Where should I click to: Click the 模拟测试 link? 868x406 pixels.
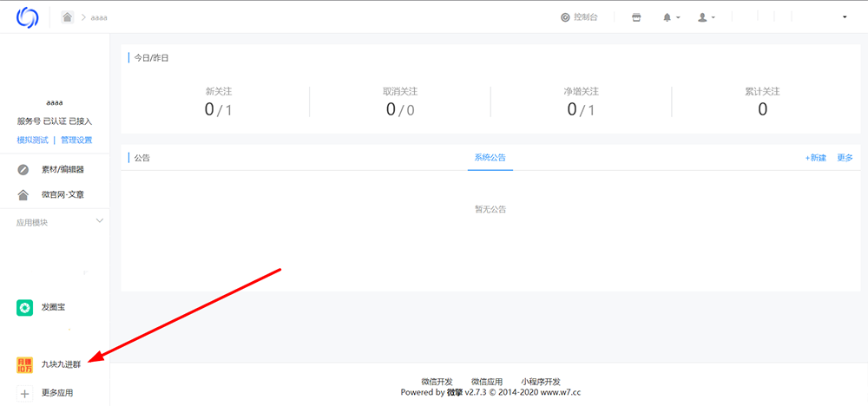point(32,141)
